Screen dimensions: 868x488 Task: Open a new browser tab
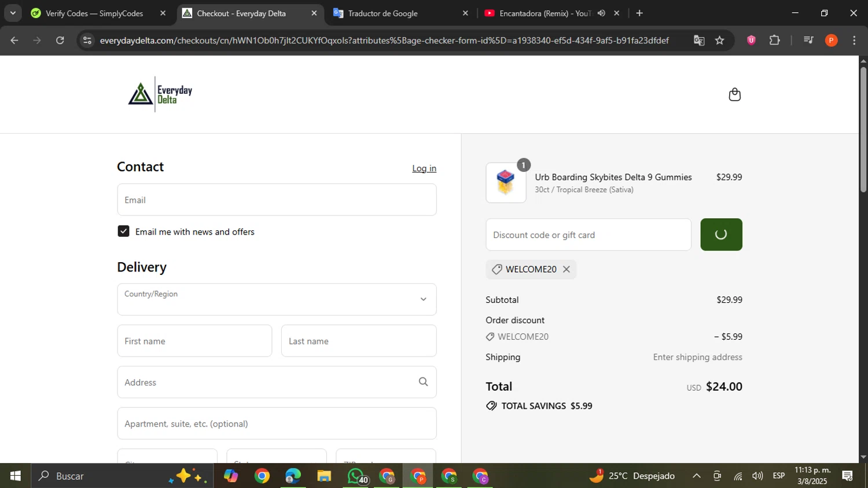click(x=639, y=13)
